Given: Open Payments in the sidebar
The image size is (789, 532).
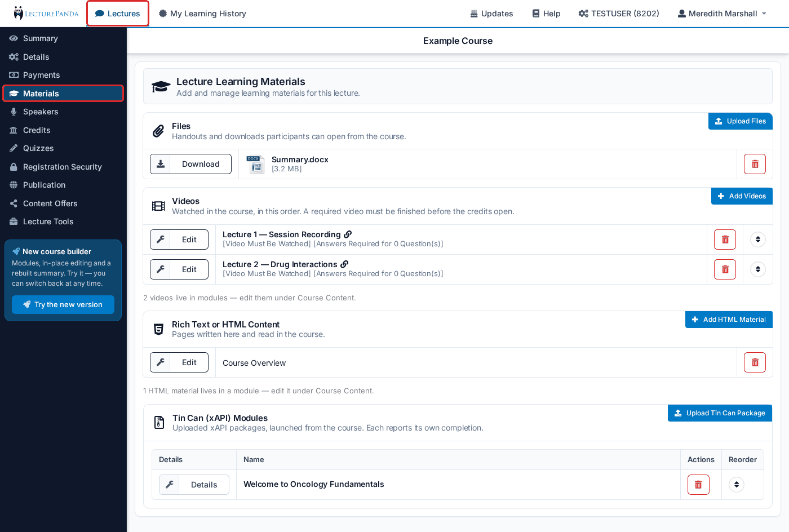Looking at the screenshot, I should pos(63,75).
